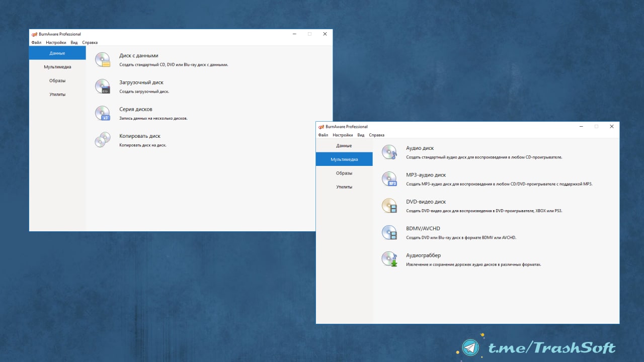Switch to Данные tab in the front window
The width and height of the screenshot is (644, 362).
pyautogui.click(x=344, y=146)
